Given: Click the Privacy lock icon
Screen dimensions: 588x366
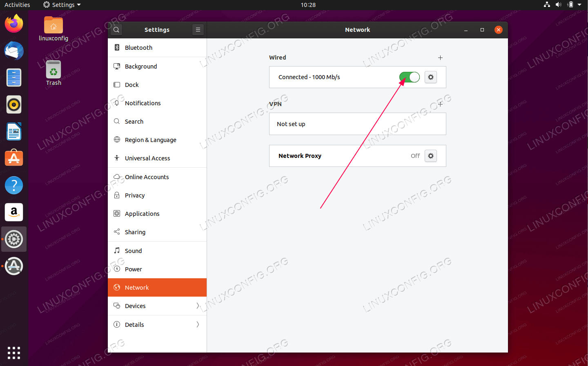Looking at the screenshot, I should (x=117, y=195).
